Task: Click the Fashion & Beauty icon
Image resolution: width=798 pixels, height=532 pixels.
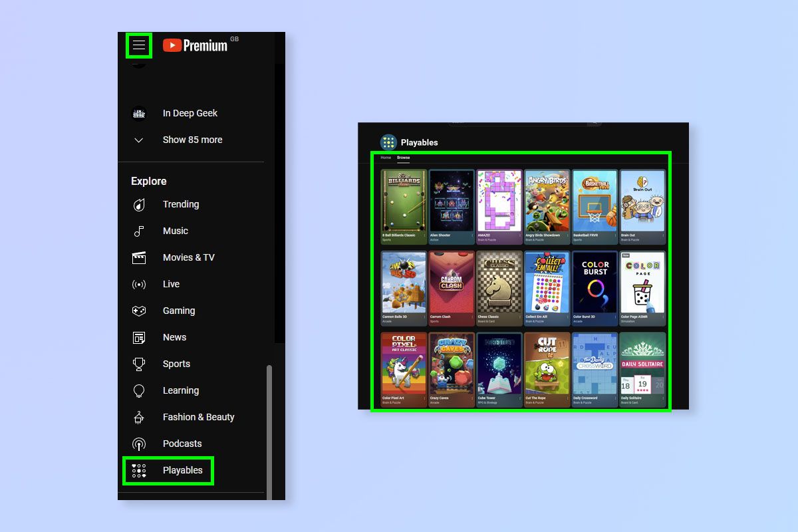Action: coord(138,417)
